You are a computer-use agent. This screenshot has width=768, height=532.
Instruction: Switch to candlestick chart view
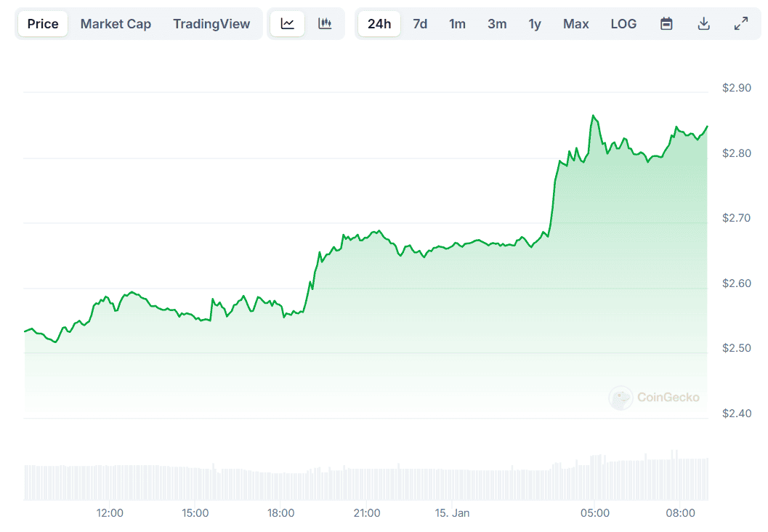coord(325,24)
